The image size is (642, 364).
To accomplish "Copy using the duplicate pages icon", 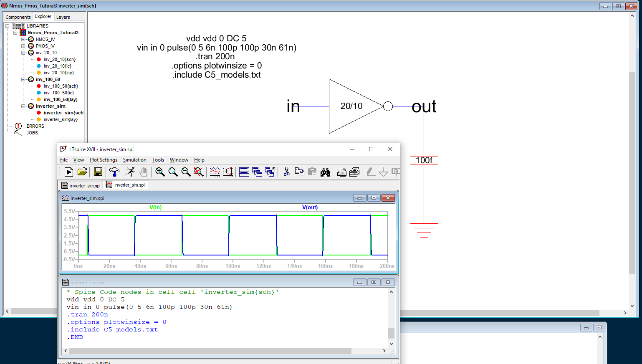I will click(299, 172).
